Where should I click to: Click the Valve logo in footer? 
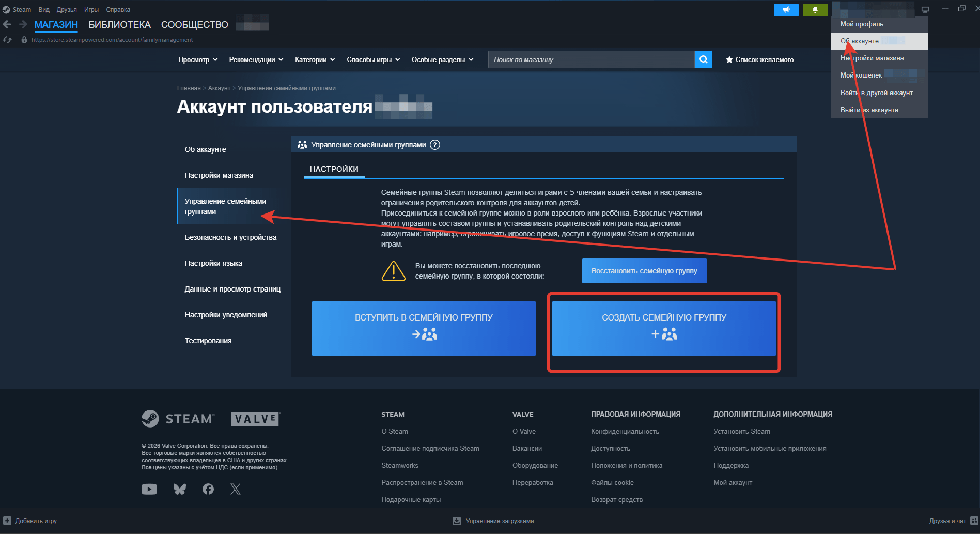256,419
